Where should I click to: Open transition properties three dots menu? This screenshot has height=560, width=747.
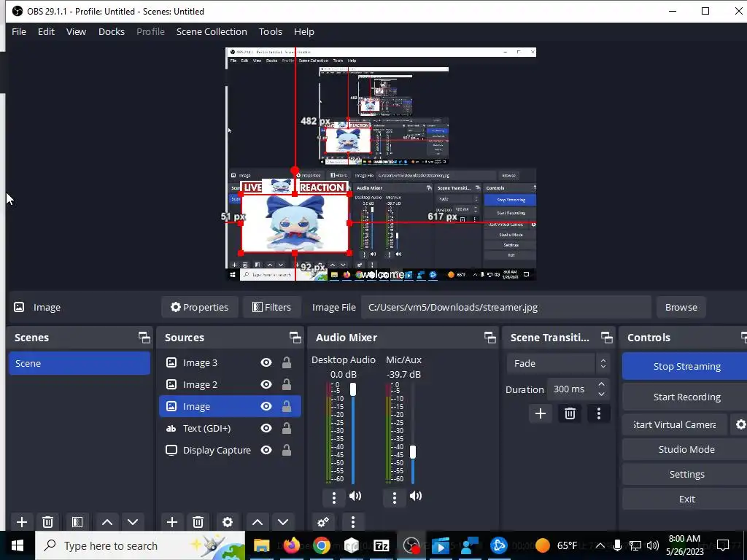pos(599,413)
